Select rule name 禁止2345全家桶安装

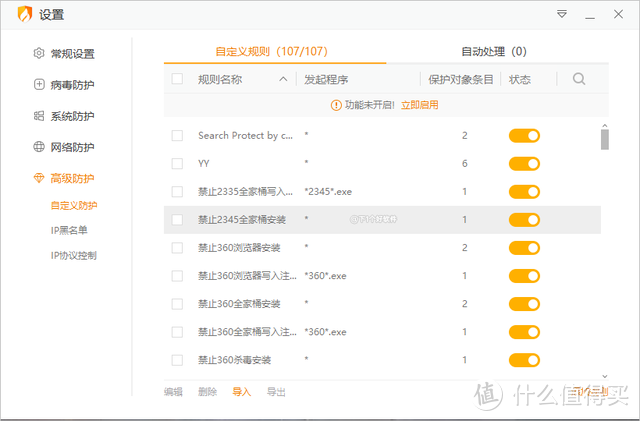242,220
